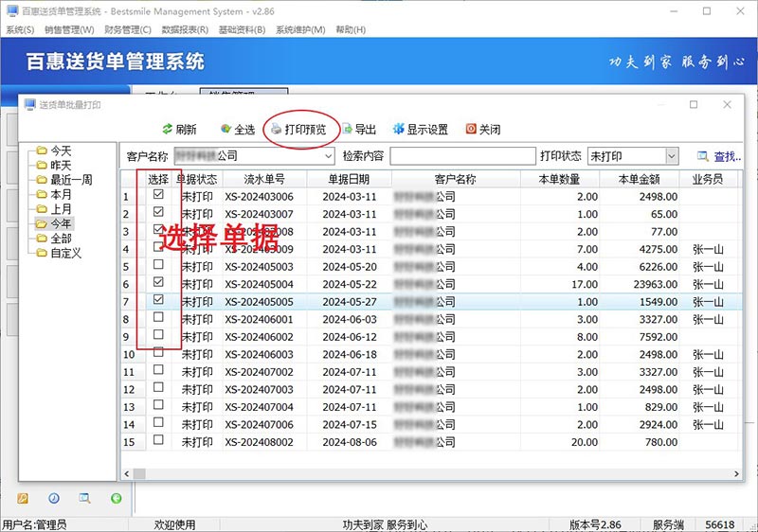Click the blue clock icon at bottom left
Viewport: 758px width, 532px height.
point(54,498)
